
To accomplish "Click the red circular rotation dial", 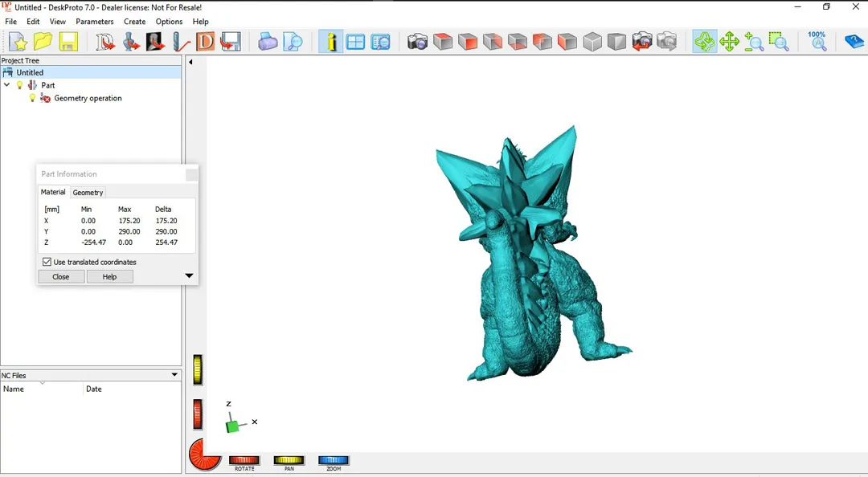I will [204, 455].
